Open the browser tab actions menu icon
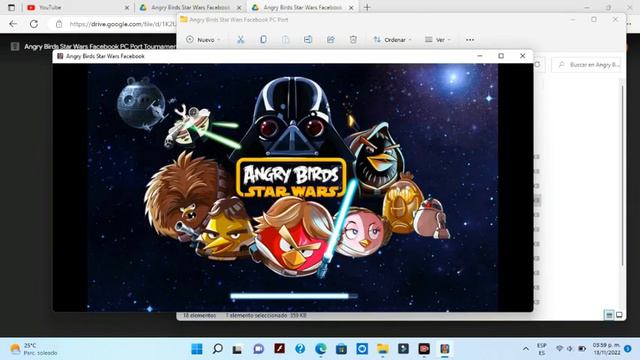 (x=11, y=7)
